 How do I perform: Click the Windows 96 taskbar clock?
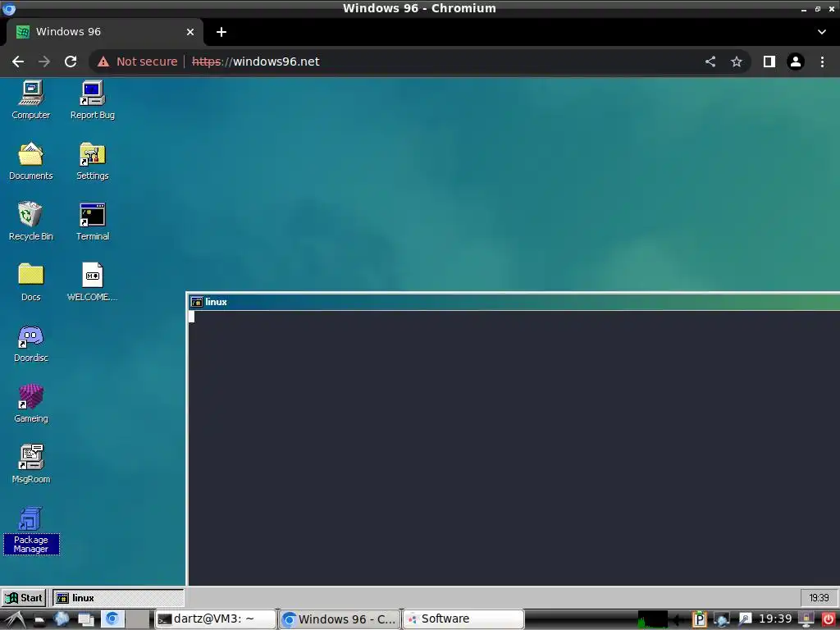819,598
